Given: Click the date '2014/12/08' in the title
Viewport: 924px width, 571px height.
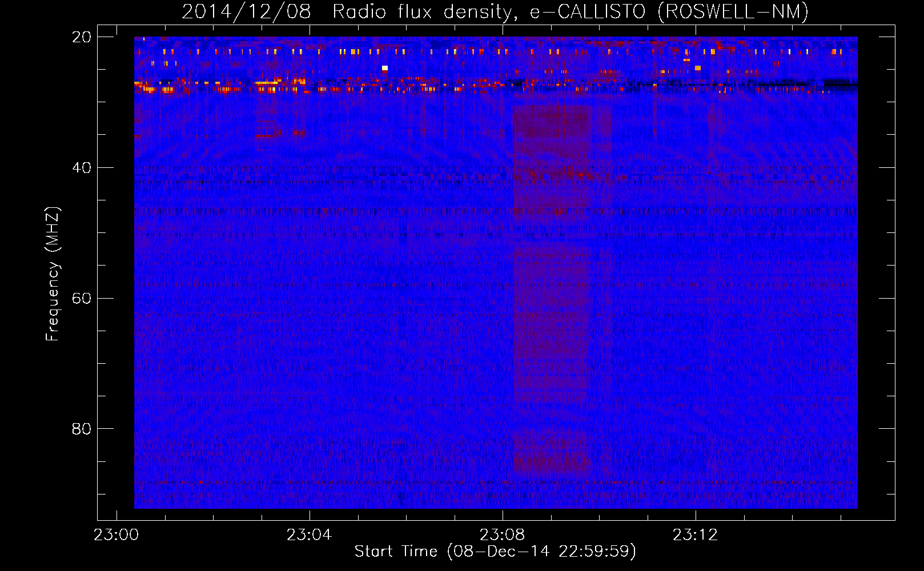Looking at the screenshot, I should (246, 11).
